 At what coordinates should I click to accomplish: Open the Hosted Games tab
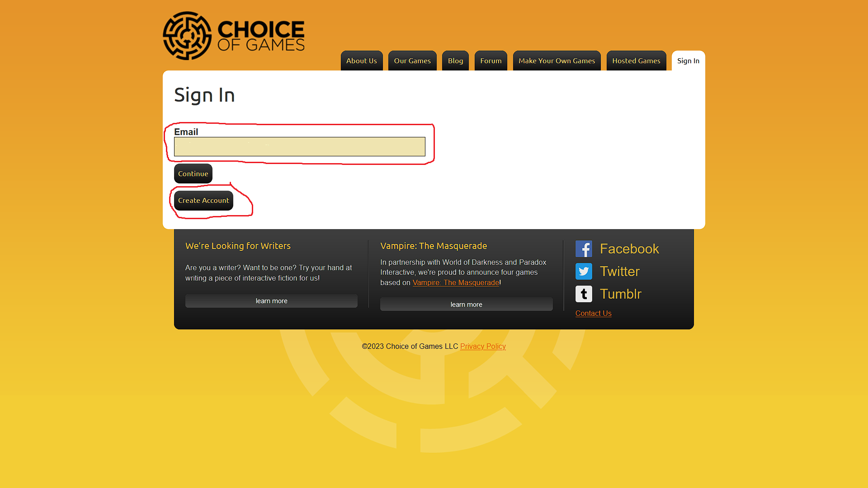click(636, 61)
